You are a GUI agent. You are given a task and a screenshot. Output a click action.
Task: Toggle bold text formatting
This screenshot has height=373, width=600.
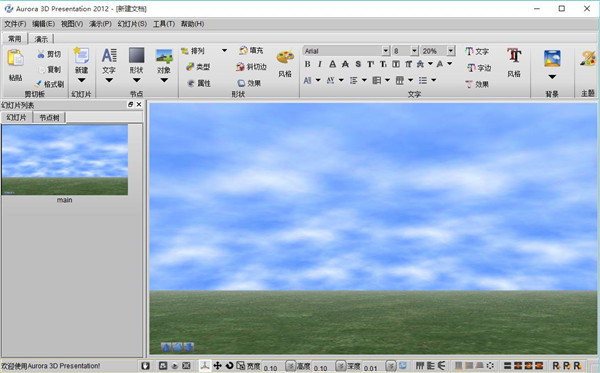click(307, 64)
